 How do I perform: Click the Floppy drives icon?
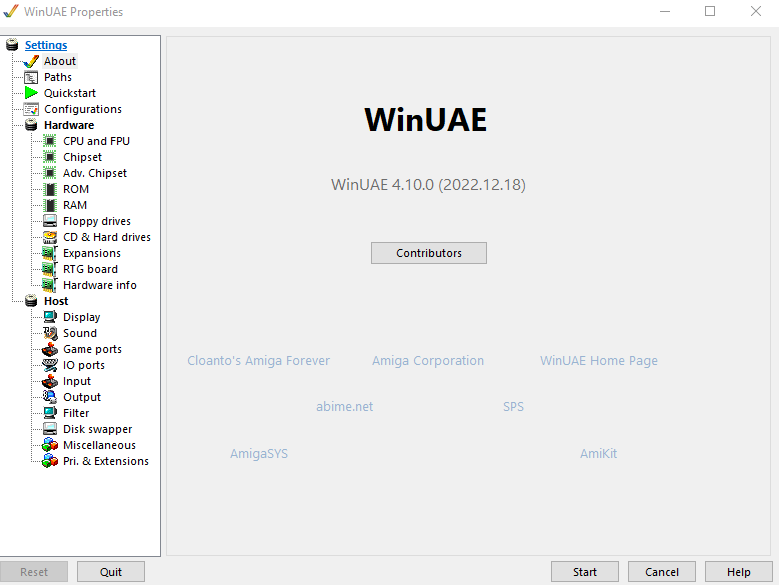pos(50,221)
